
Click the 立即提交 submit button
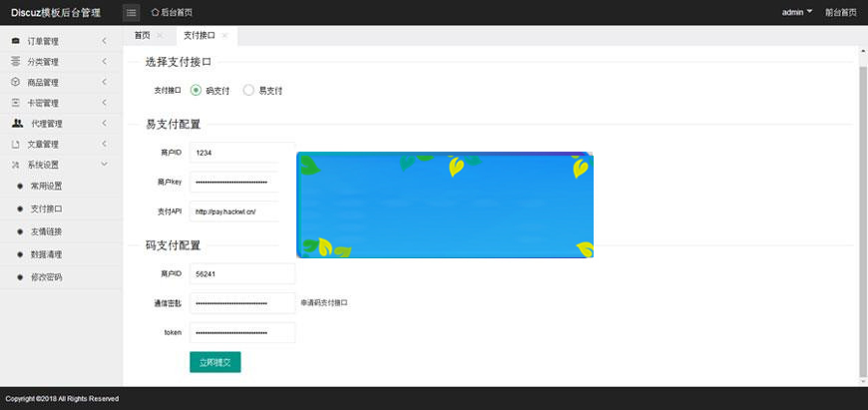point(215,361)
